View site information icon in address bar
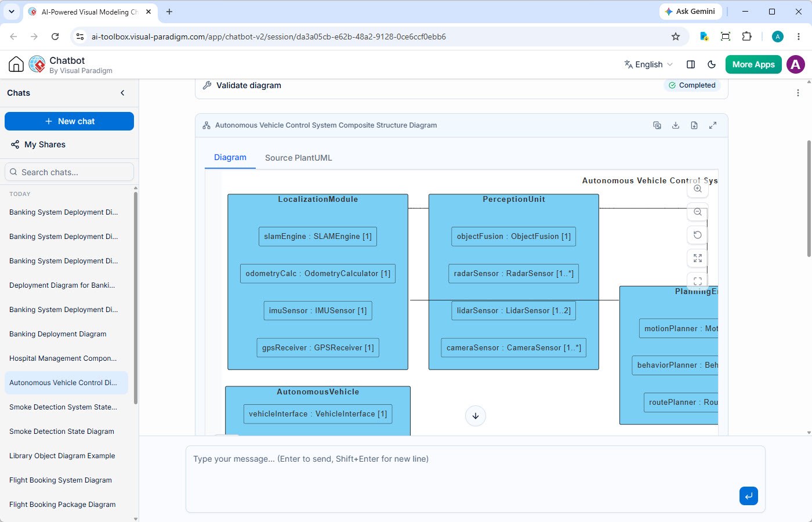 pos(80,37)
